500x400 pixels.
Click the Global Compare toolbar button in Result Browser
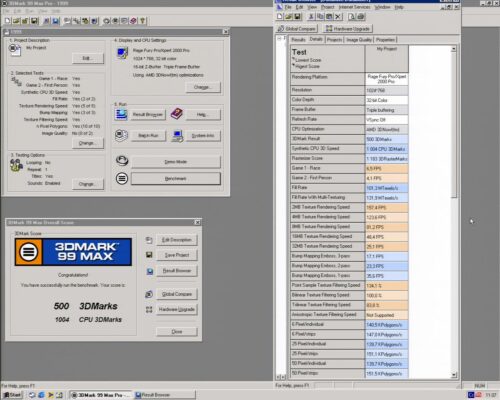(x=296, y=29)
